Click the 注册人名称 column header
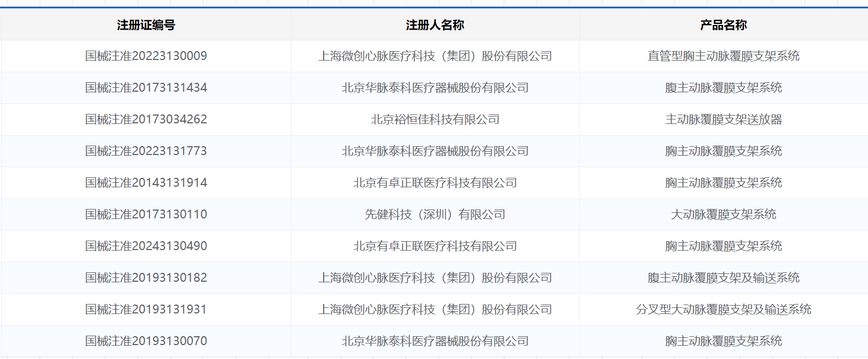This screenshot has width=868, height=359. click(435, 25)
